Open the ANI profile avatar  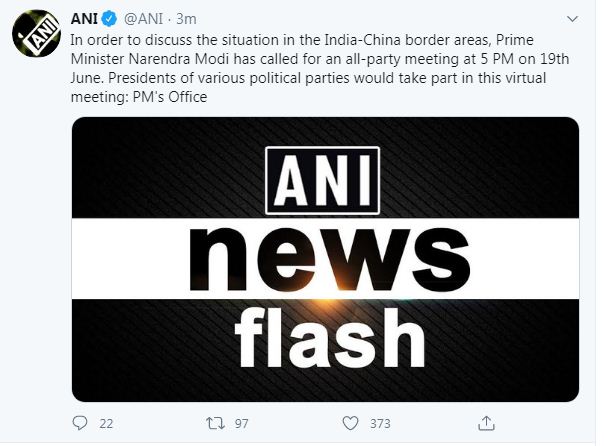coord(35,39)
